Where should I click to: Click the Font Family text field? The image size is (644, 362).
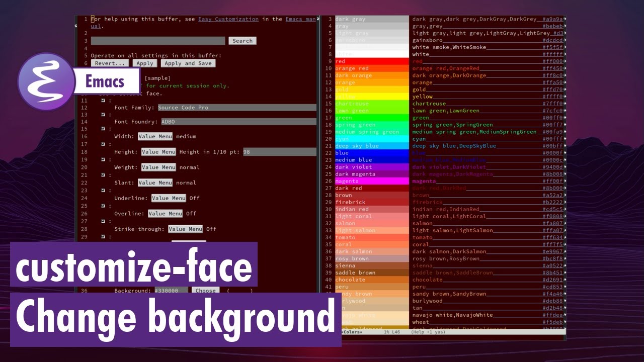coord(236,108)
